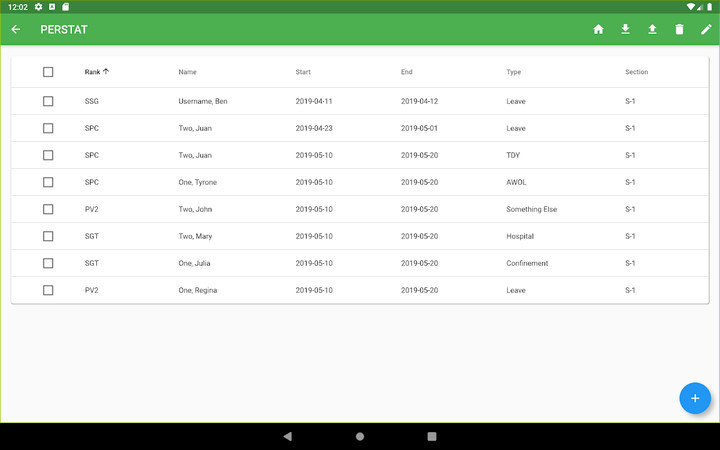Tap the Android back navigation triangle
Screen dimensions: 720x450
288,436
